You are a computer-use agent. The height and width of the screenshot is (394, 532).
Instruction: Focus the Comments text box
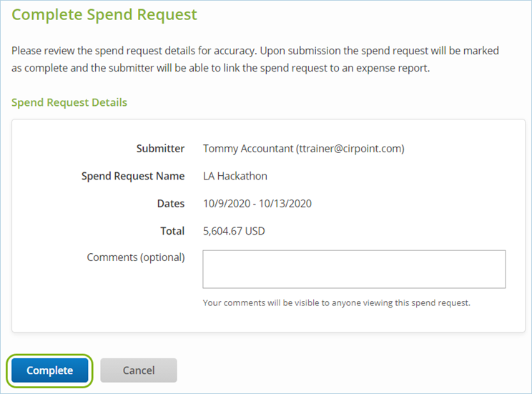pyautogui.click(x=354, y=269)
